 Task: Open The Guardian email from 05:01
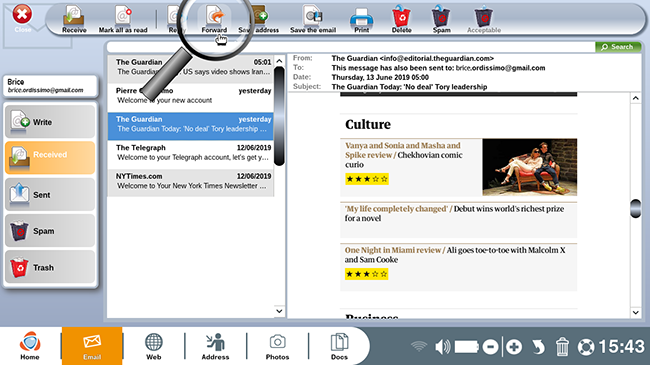[x=191, y=69]
